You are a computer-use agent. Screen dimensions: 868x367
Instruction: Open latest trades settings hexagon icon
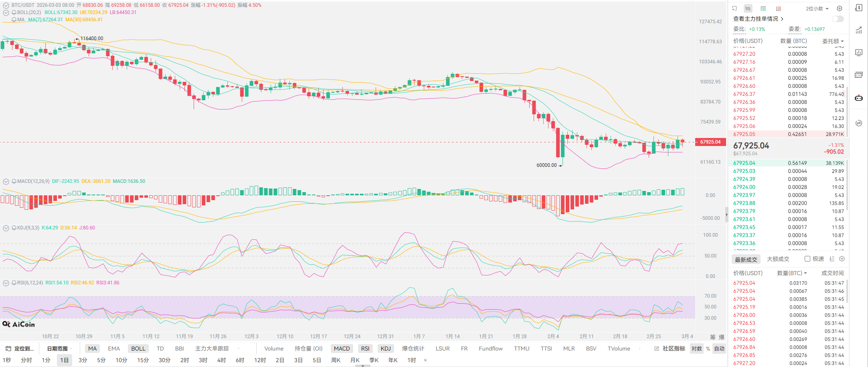[x=842, y=259]
